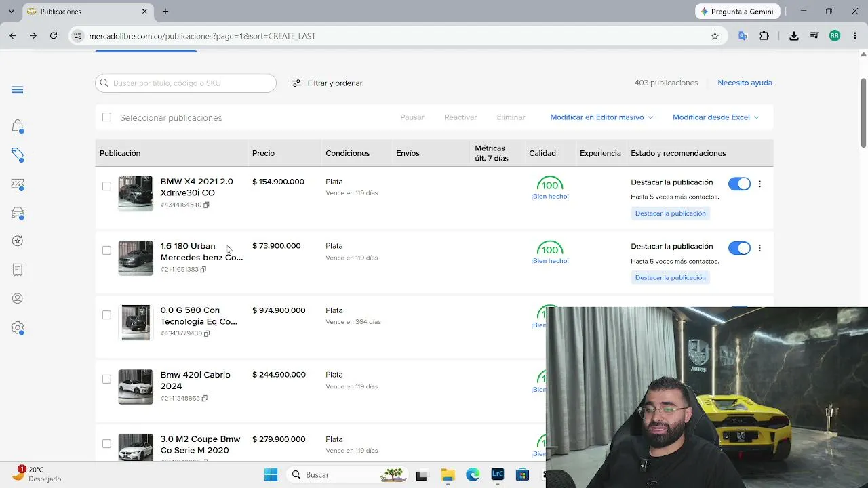Open the 0.0 G 580 Con Tecnologia listing title
The image size is (868, 488).
point(199,316)
